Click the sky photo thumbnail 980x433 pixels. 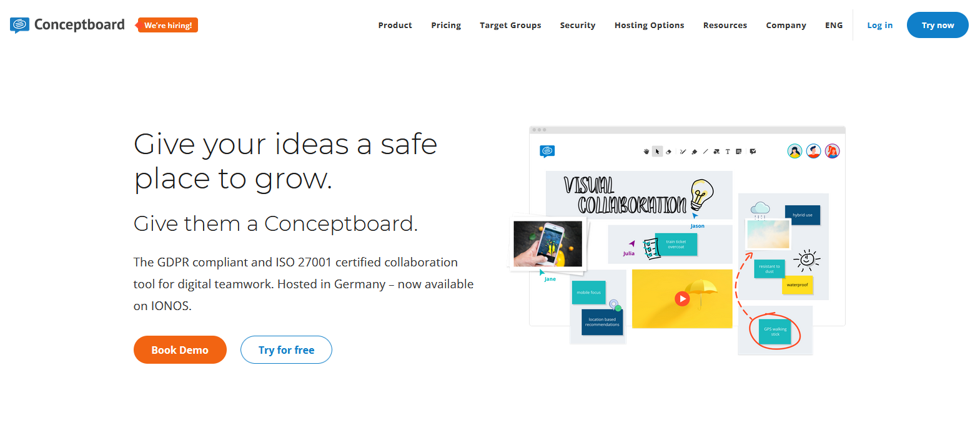click(768, 234)
